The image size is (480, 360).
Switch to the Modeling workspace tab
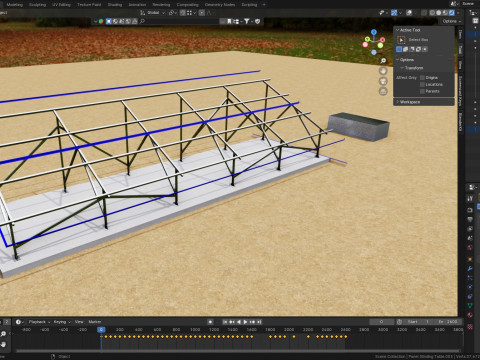tap(15, 5)
